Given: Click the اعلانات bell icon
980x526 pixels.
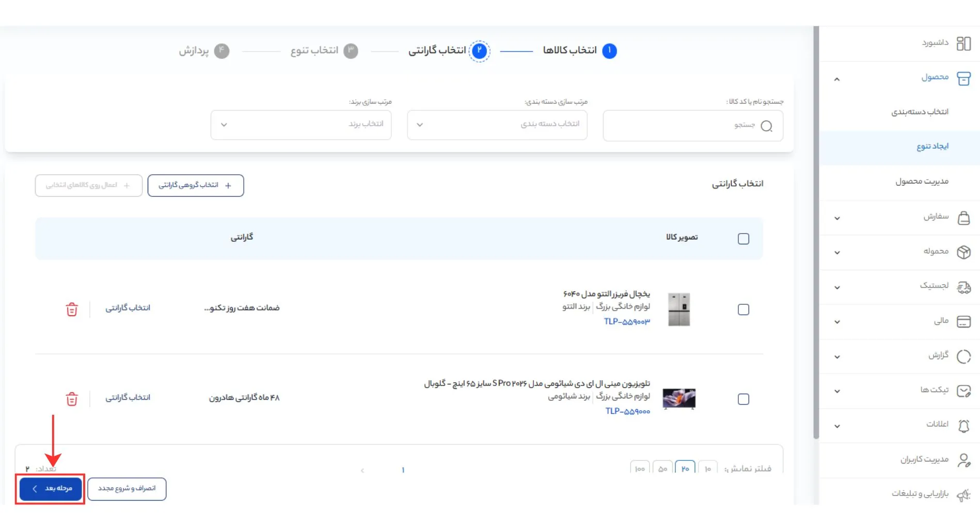Looking at the screenshot, I should tap(963, 426).
